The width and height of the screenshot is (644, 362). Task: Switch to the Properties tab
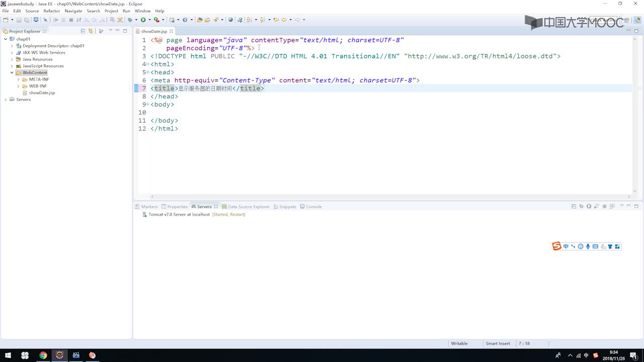click(174, 207)
